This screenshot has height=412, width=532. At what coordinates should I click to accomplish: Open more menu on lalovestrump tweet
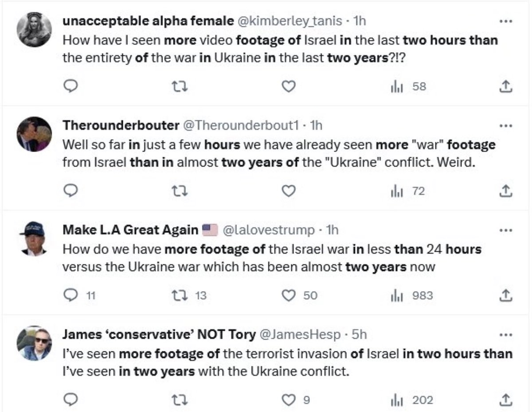506,230
